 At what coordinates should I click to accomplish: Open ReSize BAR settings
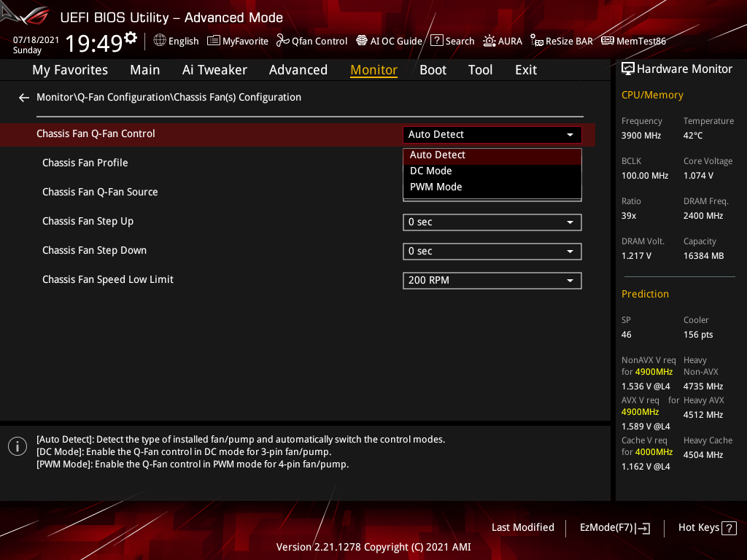tap(561, 41)
